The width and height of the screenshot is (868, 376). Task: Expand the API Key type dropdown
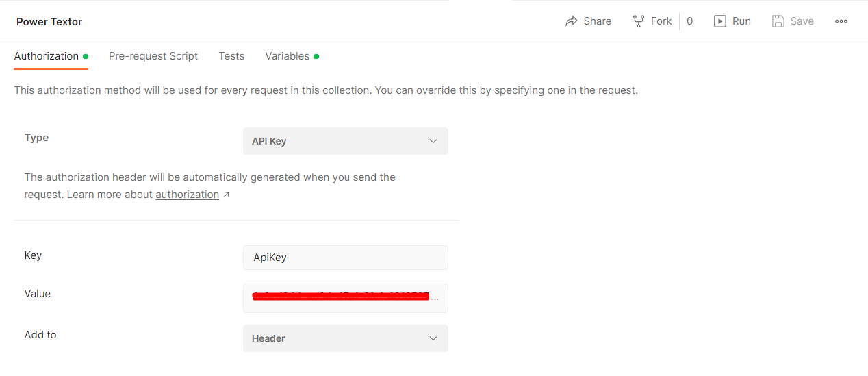pos(345,141)
